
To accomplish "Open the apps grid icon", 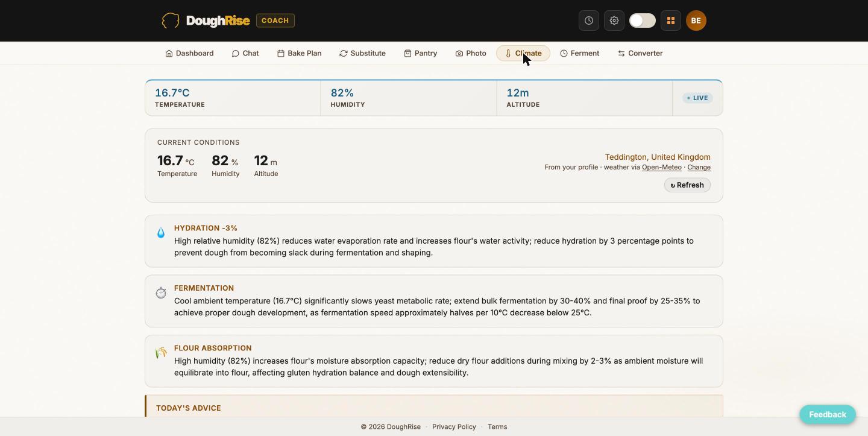I will 671,21.
